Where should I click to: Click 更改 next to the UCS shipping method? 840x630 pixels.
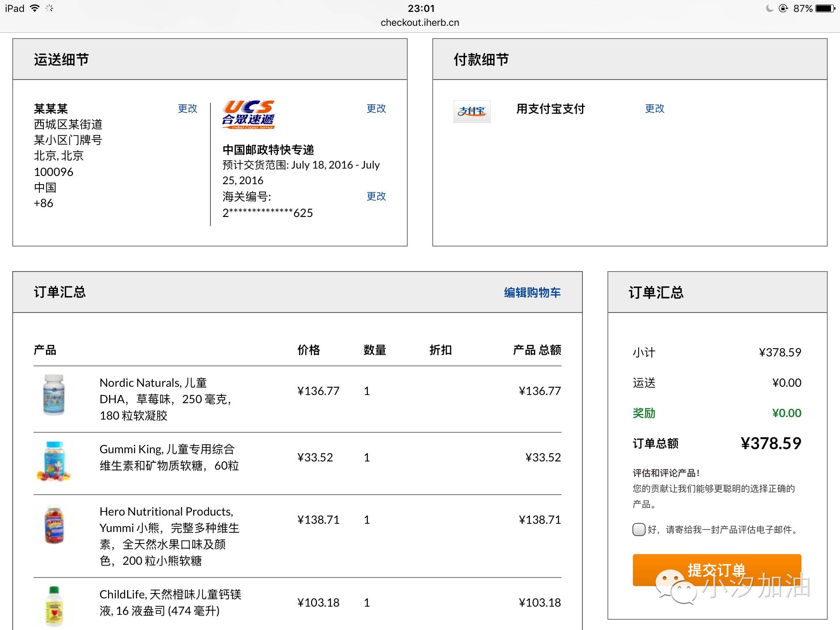(376, 109)
